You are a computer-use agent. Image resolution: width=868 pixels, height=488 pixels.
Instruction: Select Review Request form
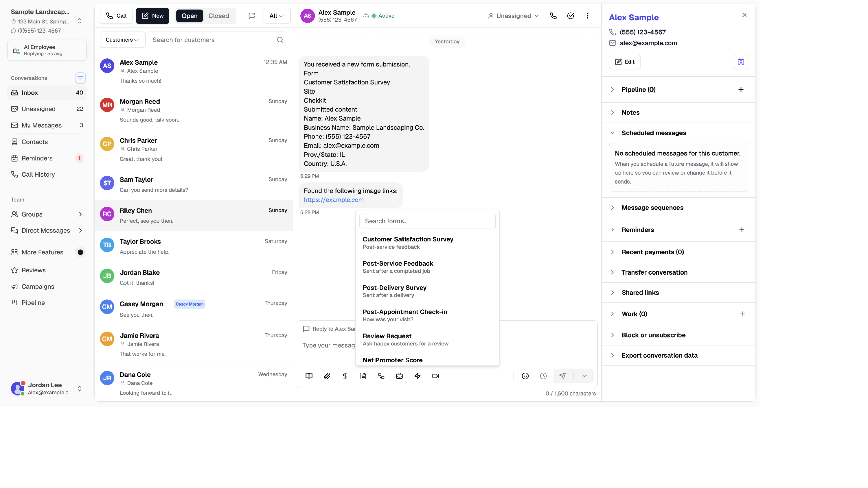(427, 339)
